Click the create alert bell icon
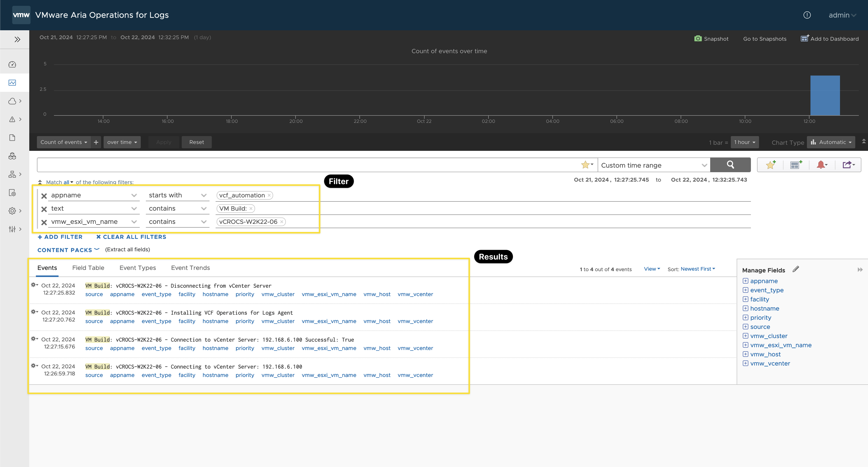The width and height of the screenshot is (868, 467). 821,165
